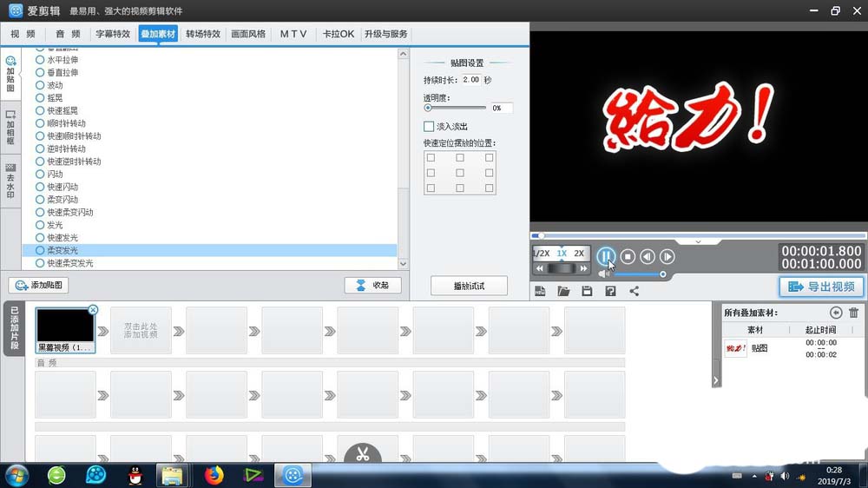Select the 贴图 row in overlay material list
Screen dimensions: 868x488
[x=792, y=348]
